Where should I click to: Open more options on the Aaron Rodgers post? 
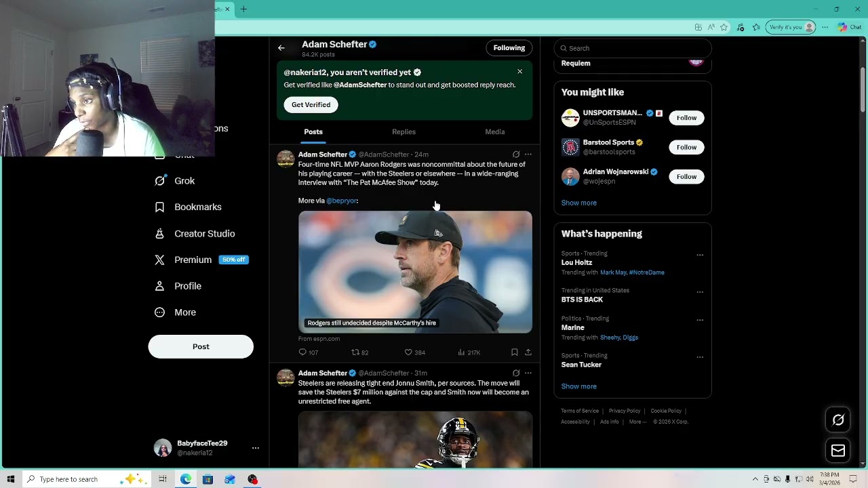528,155
